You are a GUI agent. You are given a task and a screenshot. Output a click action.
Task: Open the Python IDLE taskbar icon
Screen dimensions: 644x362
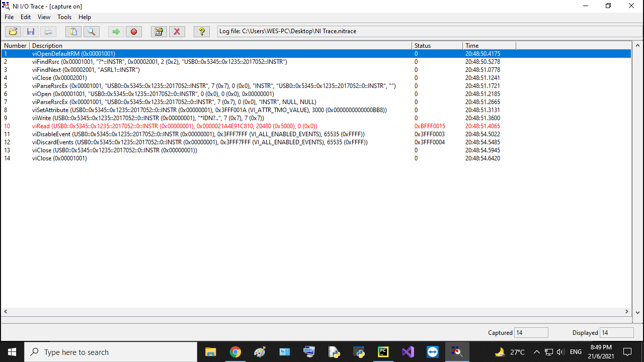click(334, 352)
